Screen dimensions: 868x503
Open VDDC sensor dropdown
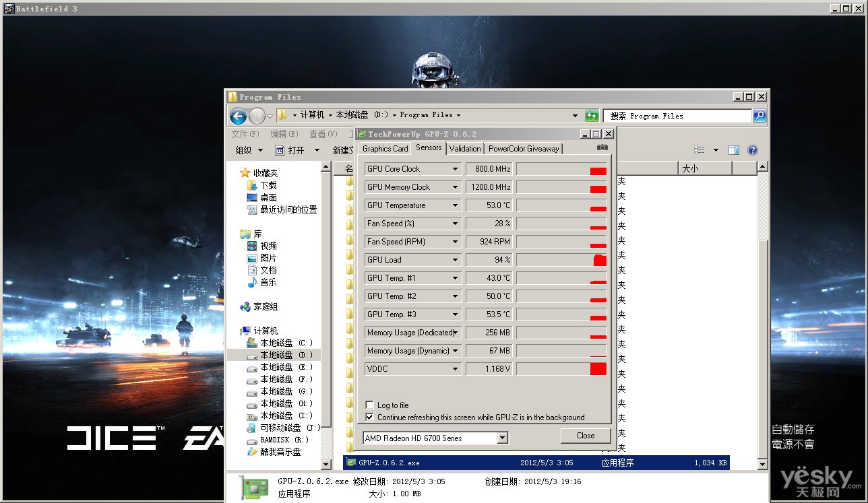pyautogui.click(x=455, y=369)
